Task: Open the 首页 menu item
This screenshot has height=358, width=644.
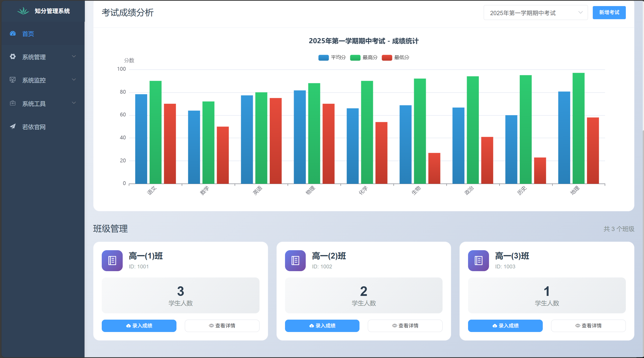Action: 42,34
